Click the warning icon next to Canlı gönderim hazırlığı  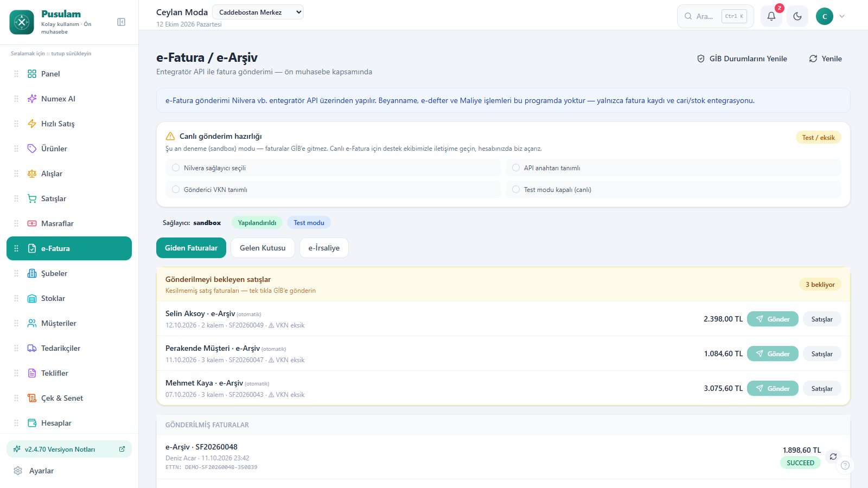coord(170,136)
